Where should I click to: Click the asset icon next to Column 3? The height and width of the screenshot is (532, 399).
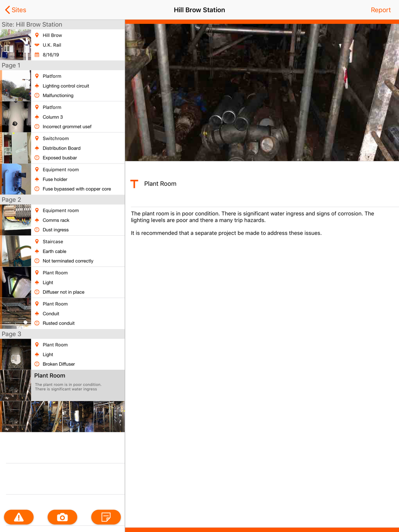37,117
